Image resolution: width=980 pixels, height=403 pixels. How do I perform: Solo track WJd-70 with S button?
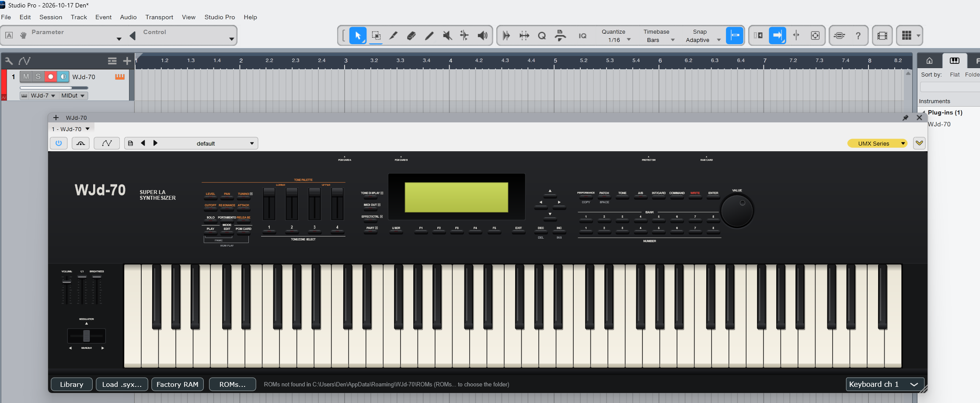(x=38, y=77)
